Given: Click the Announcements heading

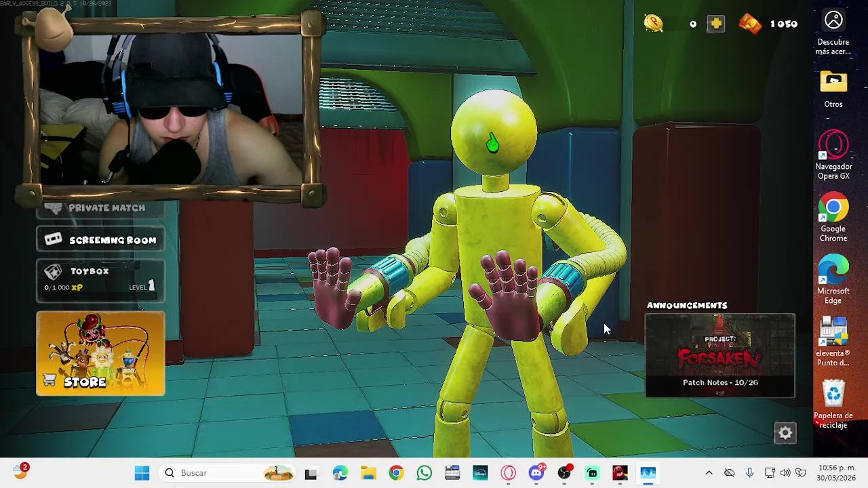Looking at the screenshot, I should [x=687, y=306].
